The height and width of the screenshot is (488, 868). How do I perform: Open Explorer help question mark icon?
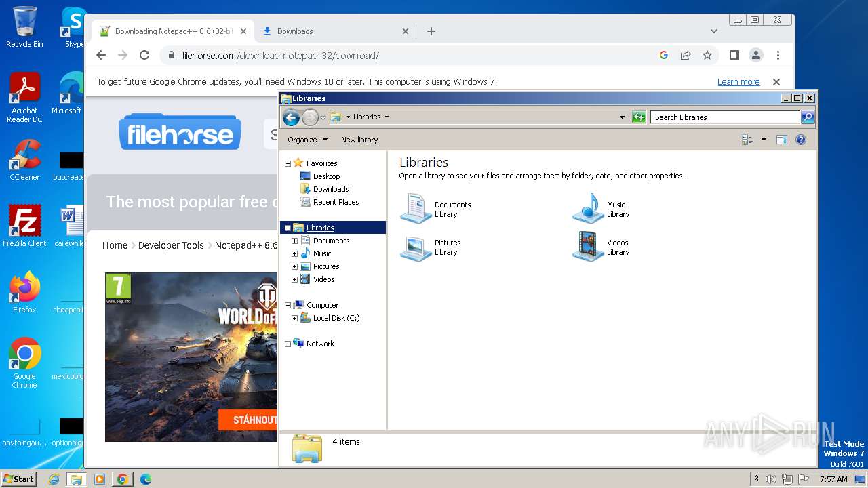[800, 140]
